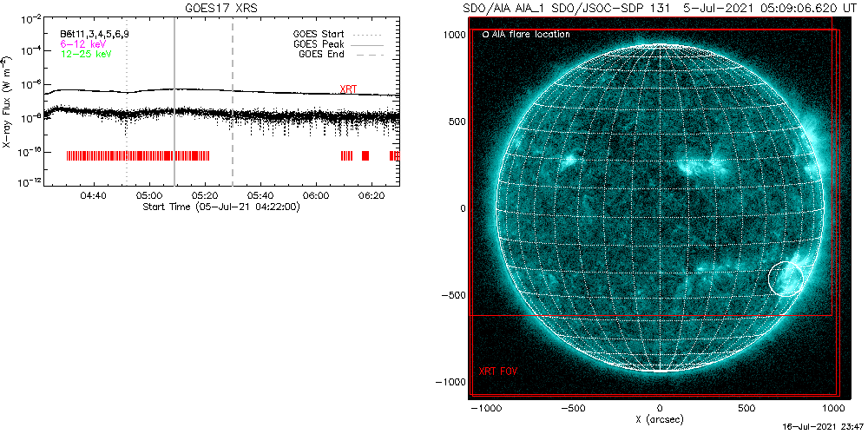Click the white flare location circle on the sun
This screenshot has height=434, width=868.
coord(786,279)
